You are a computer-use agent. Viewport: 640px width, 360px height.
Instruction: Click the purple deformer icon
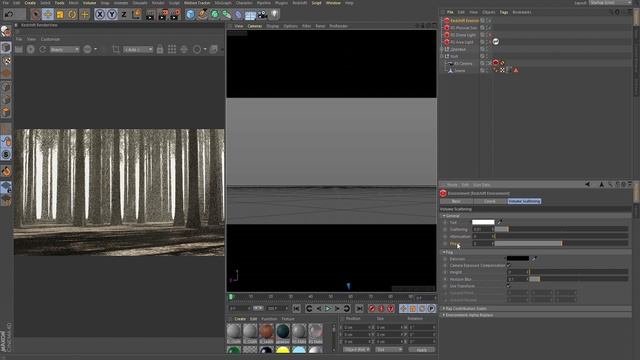point(238,15)
